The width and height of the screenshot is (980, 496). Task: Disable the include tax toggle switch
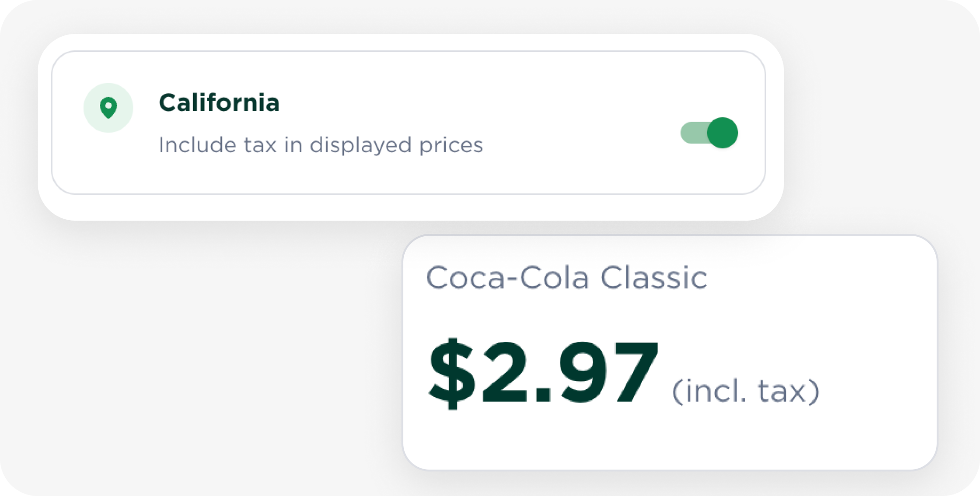click(x=709, y=132)
